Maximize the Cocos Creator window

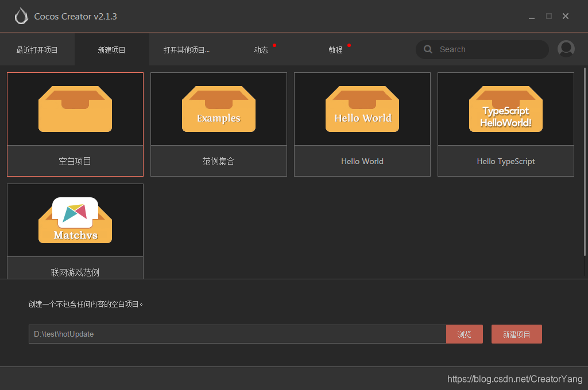pos(548,16)
